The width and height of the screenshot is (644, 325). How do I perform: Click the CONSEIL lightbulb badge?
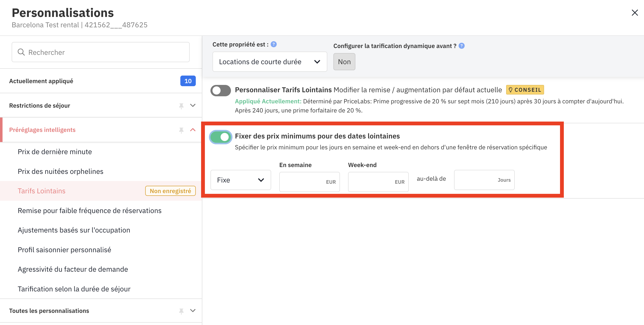pyautogui.click(x=525, y=90)
